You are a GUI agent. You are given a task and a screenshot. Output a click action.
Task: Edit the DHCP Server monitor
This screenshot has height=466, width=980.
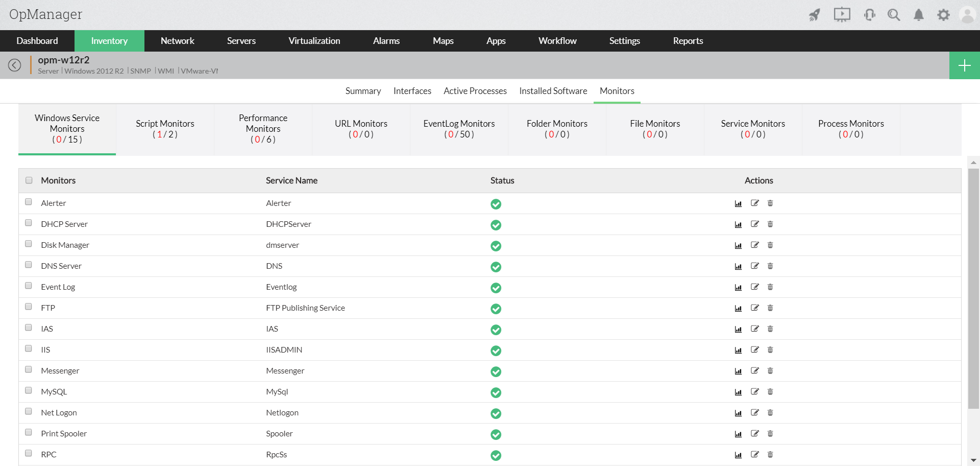pos(754,224)
